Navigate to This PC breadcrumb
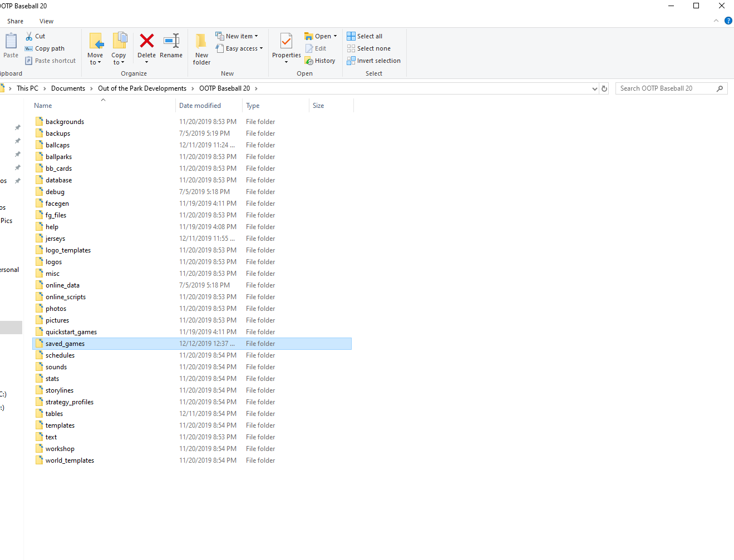The width and height of the screenshot is (734, 560). [x=27, y=88]
